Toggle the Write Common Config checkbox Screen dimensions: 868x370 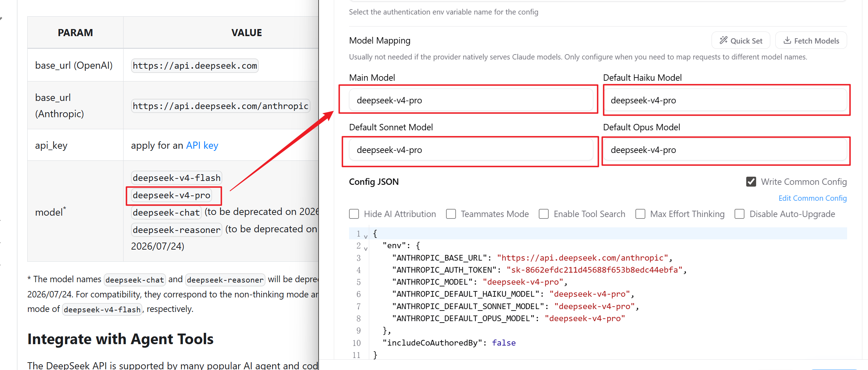pos(751,182)
